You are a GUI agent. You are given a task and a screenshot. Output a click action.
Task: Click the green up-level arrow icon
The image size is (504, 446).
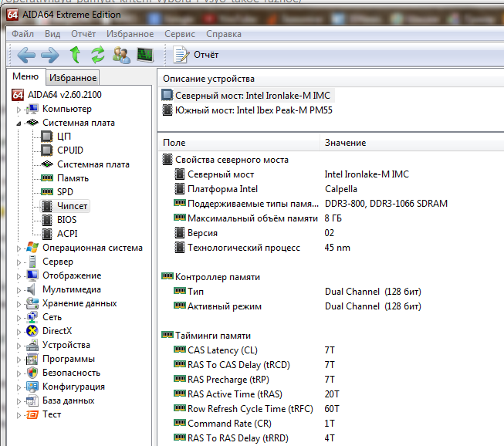click(x=75, y=55)
